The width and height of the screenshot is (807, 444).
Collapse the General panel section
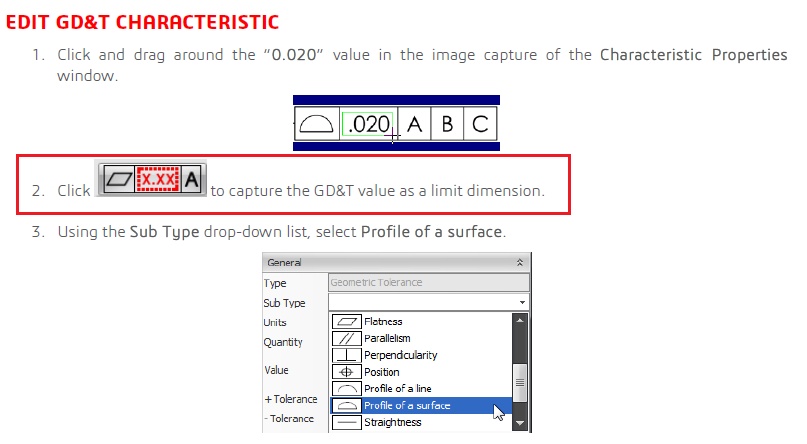(x=520, y=262)
